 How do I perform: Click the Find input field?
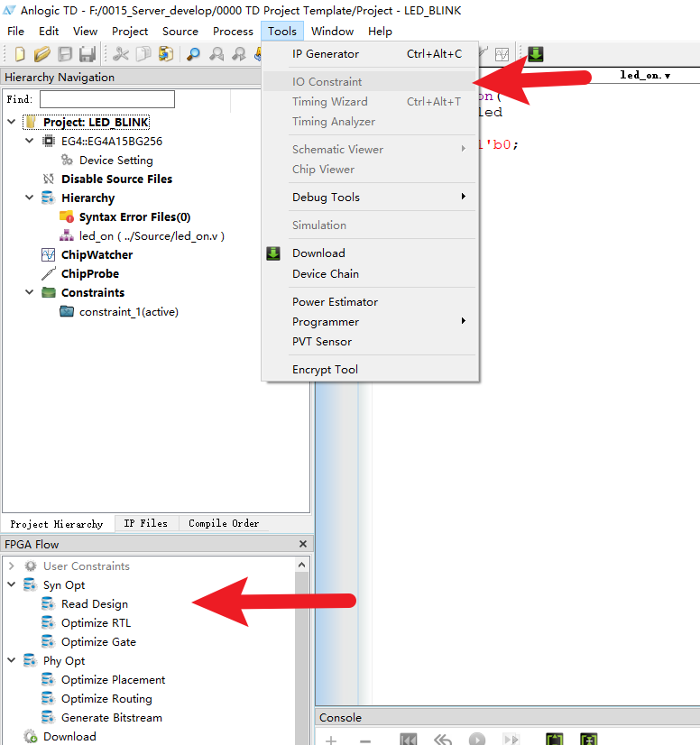pyautogui.click(x=107, y=99)
